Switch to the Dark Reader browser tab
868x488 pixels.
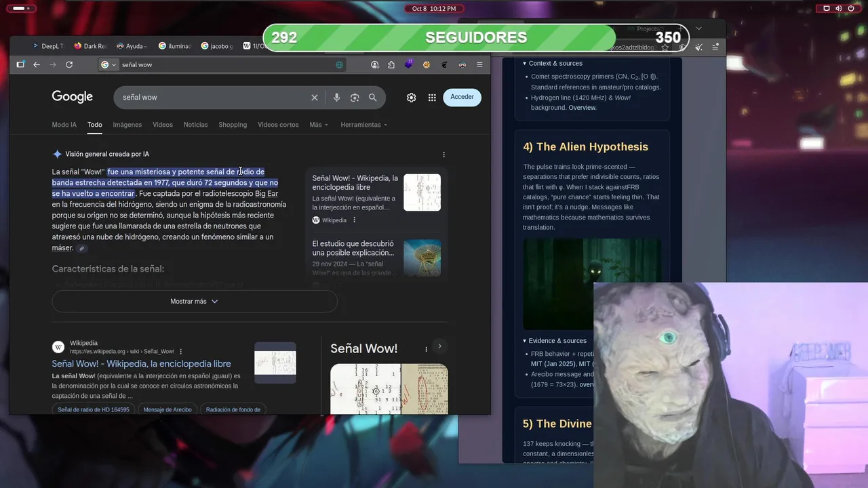coord(90,46)
